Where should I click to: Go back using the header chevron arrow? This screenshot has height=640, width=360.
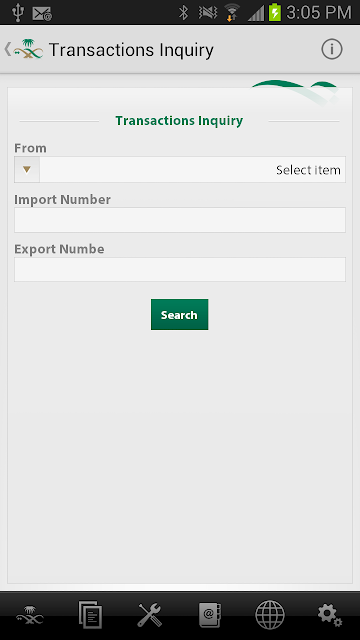tap(7, 49)
